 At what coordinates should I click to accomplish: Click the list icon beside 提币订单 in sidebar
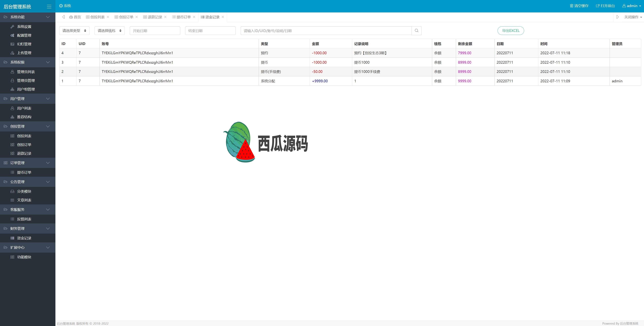(12, 172)
